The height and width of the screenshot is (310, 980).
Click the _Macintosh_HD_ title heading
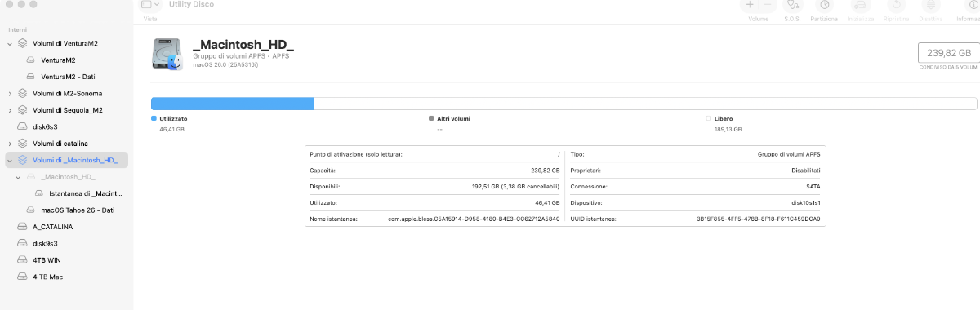[x=243, y=45]
